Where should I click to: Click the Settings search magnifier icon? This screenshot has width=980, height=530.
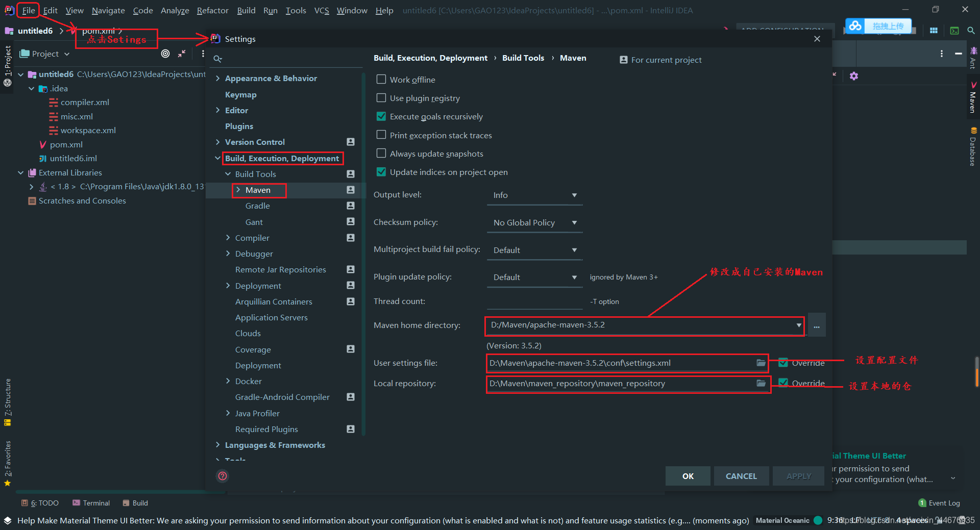(x=217, y=59)
